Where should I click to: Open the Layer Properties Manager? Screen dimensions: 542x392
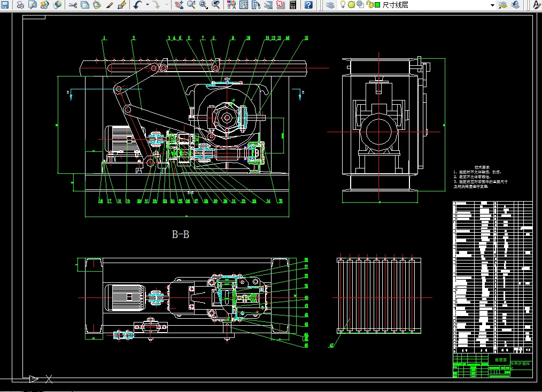click(x=330, y=4)
